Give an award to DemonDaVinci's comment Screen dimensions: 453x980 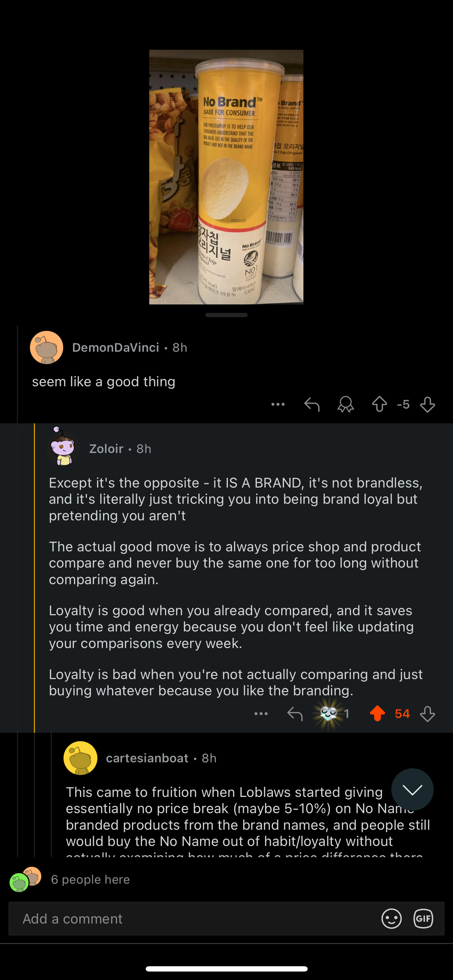[345, 404]
